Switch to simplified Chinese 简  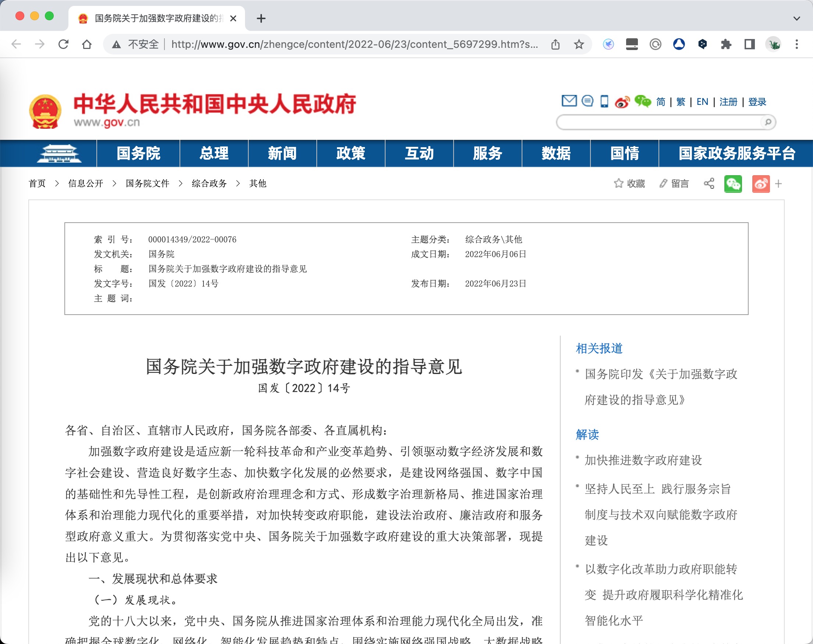(x=661, y=102)
